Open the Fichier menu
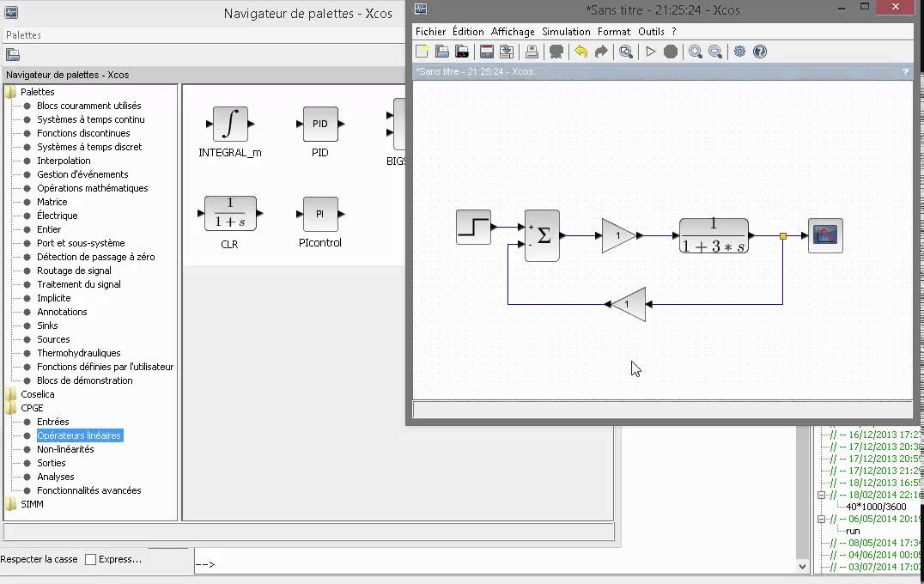Screen dimensions: 924x584 431,32
